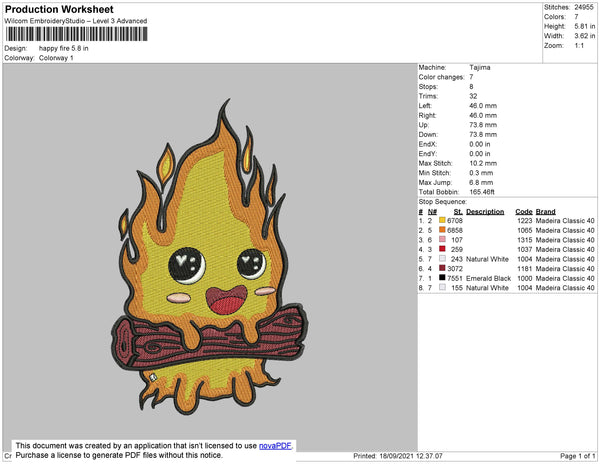Click the Machine value Tajima

pos(480,67)
